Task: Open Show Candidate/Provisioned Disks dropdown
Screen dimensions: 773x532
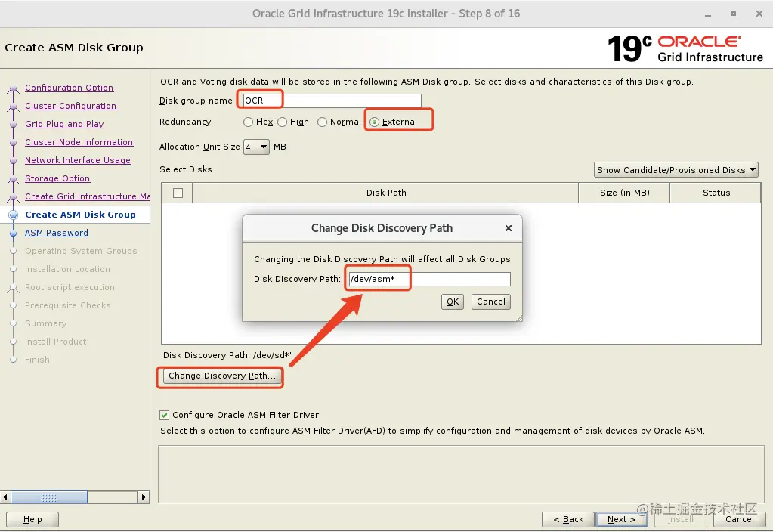Action: [676, 170]
